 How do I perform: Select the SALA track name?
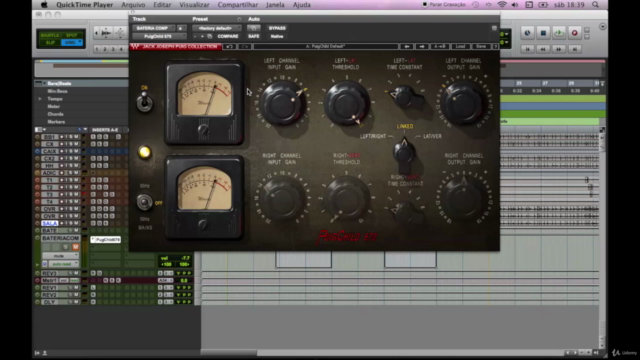click(x=50, y=223)
